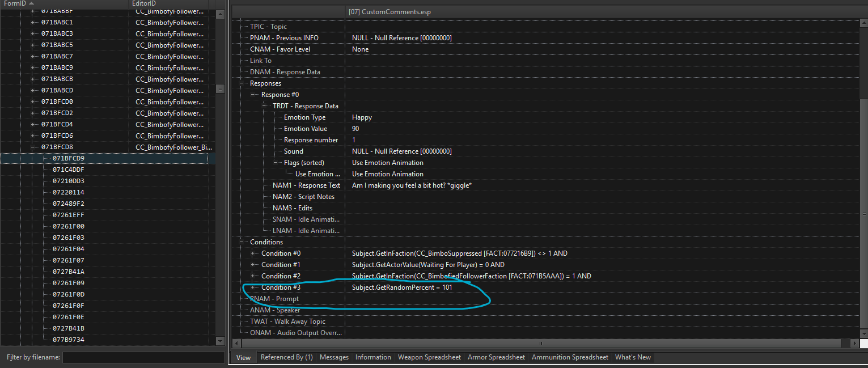The width and height of the screenshot is (868, 368).
Task: Open the Armor Spreadsheet tab
Action: (496, 357)
